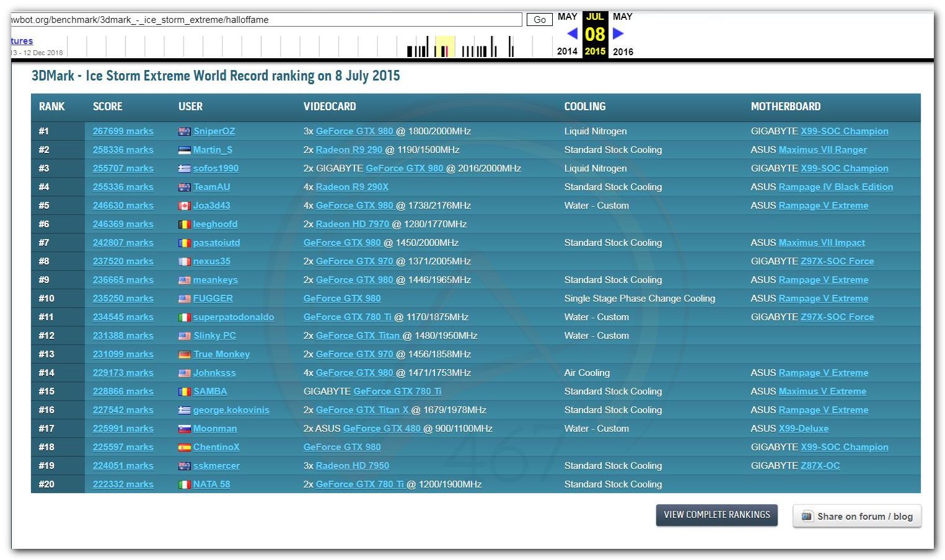Open Martin_S user profile
The width and height of the screenshot is (945, 560).
click(x=213, y=150)
